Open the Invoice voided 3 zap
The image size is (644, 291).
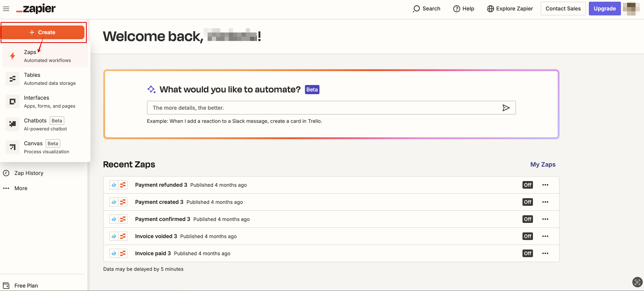[x=156, y=236]
